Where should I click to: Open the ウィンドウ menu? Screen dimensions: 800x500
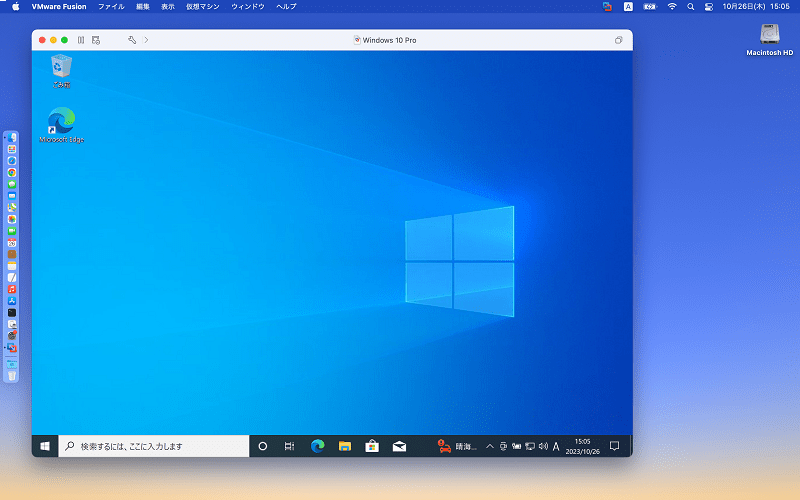pos(248,7)
